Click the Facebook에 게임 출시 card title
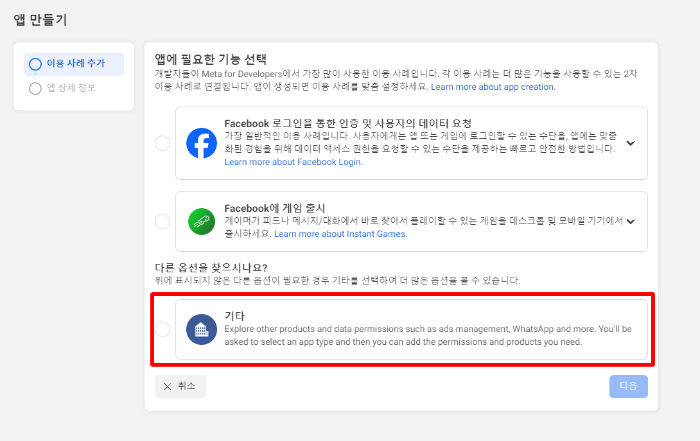Screen dimensions: 700x441 275,208
